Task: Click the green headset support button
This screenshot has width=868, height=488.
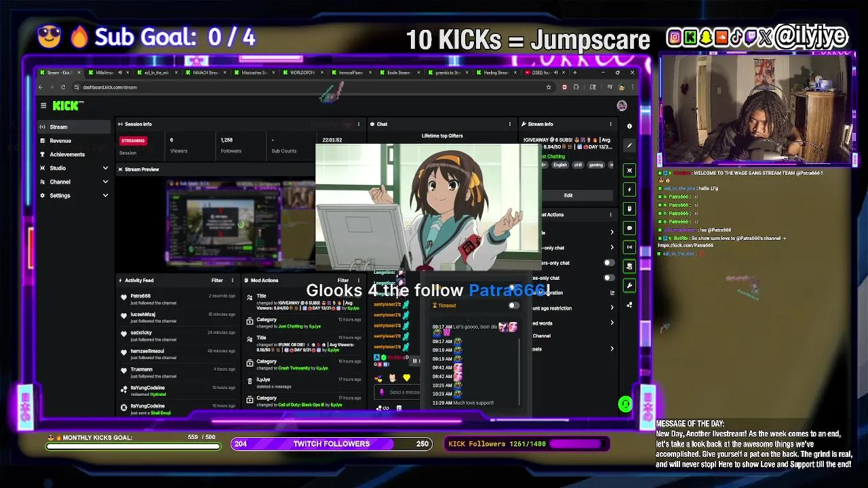Action: 625,405
